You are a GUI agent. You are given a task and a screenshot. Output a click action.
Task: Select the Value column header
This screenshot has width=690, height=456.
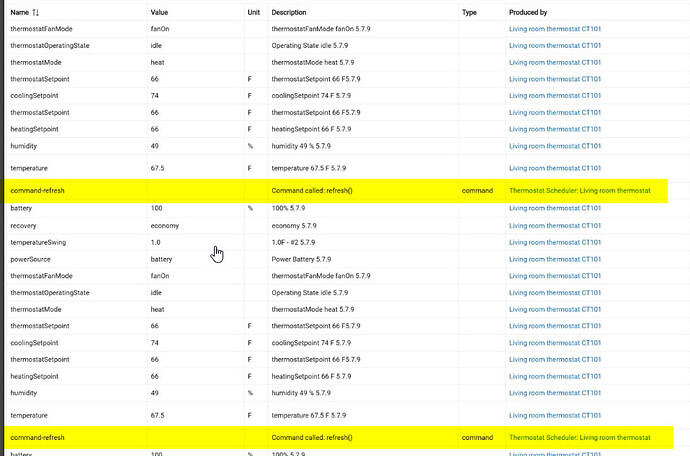click(159, 12)
